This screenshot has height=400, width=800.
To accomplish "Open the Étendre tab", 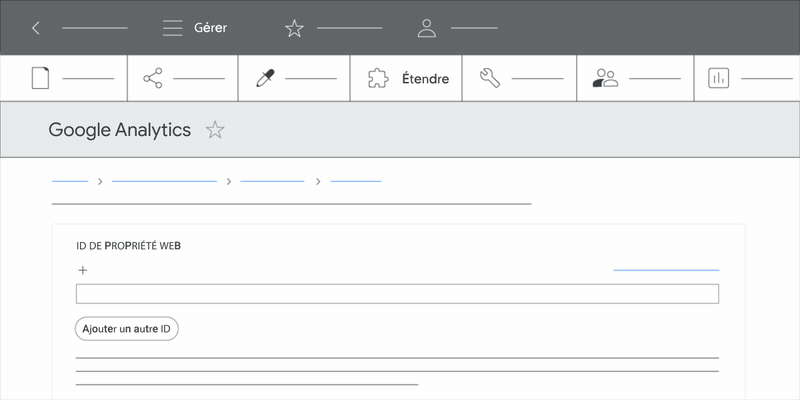I will tap(426, 79).
